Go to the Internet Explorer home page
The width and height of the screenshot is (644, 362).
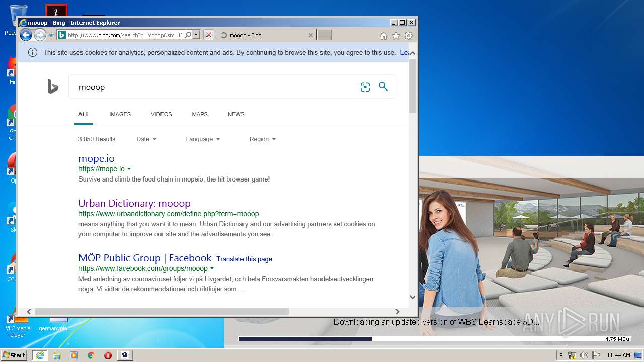(384, 36)
